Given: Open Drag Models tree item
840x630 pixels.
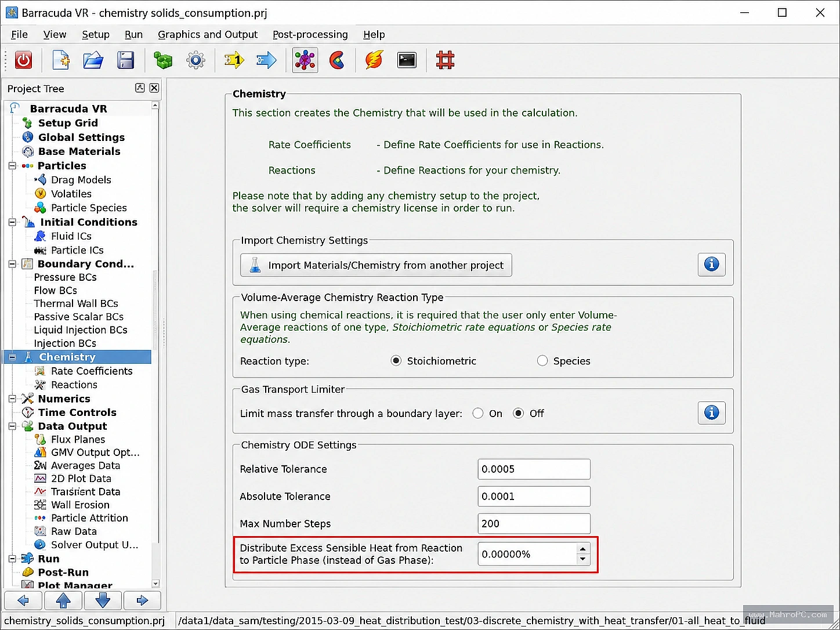Looking at the screenshot, I should (x=81, y=180).
